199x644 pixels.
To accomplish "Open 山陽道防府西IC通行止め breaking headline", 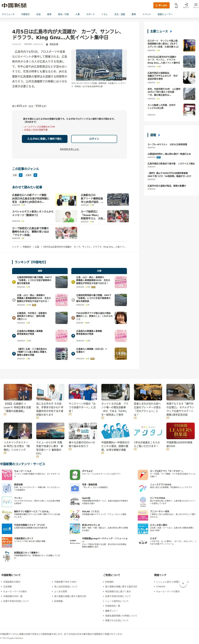I will coord(169,154).
